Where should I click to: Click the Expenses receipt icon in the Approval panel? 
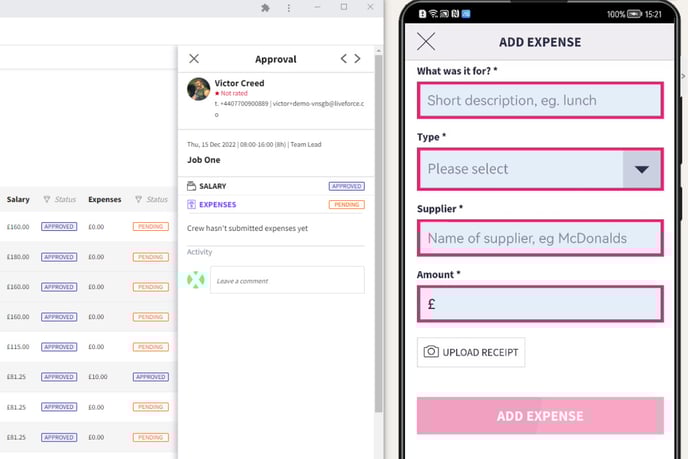(x=191, y=204)
